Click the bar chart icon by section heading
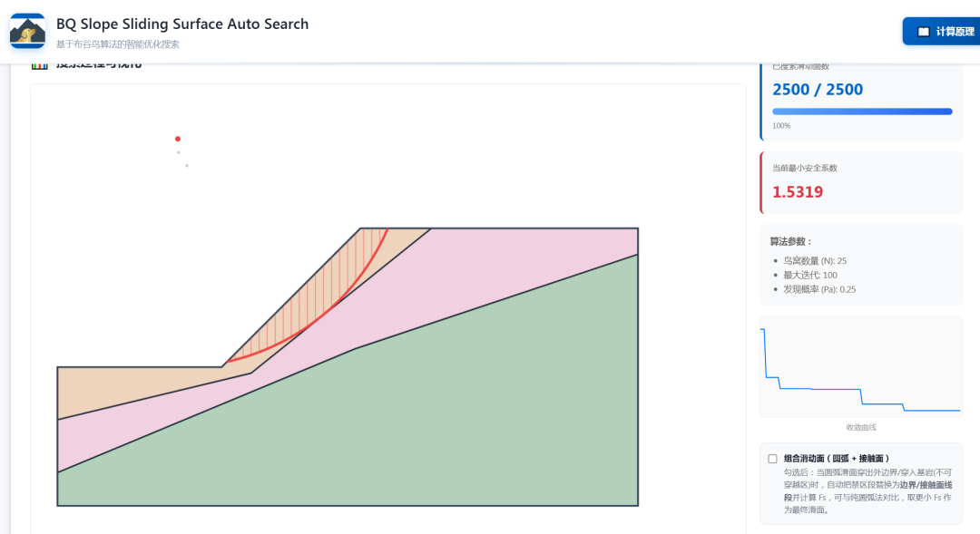 point(39,64)
